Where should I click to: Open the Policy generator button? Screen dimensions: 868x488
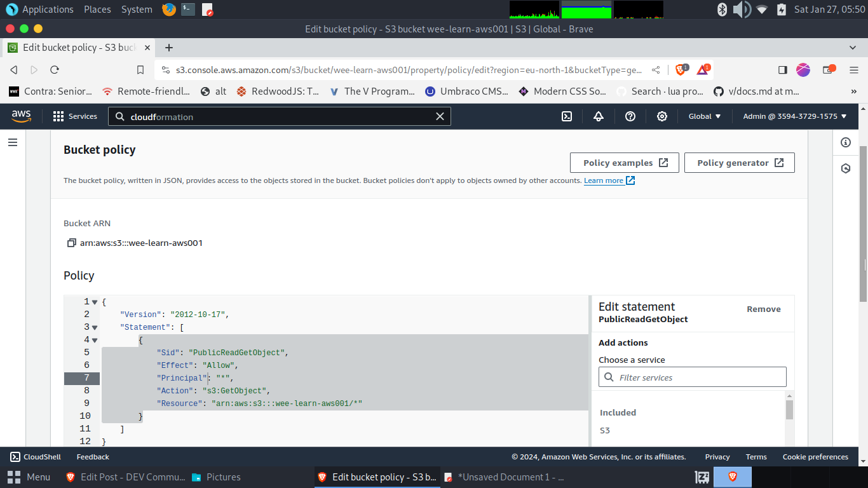tap(739, 163)
